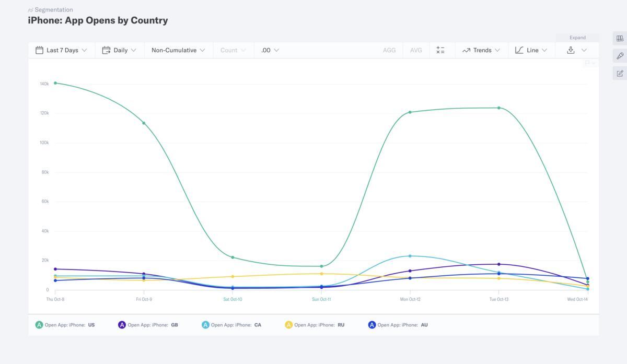Click the trend arrow icon next to Trends

[x=466, y=51]
